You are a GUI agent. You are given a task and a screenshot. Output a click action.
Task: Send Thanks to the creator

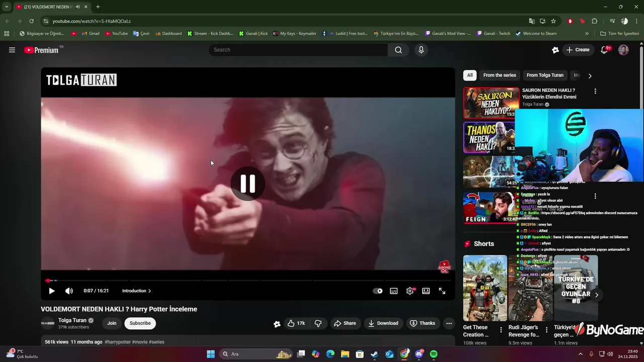click(x=423, y=323)
